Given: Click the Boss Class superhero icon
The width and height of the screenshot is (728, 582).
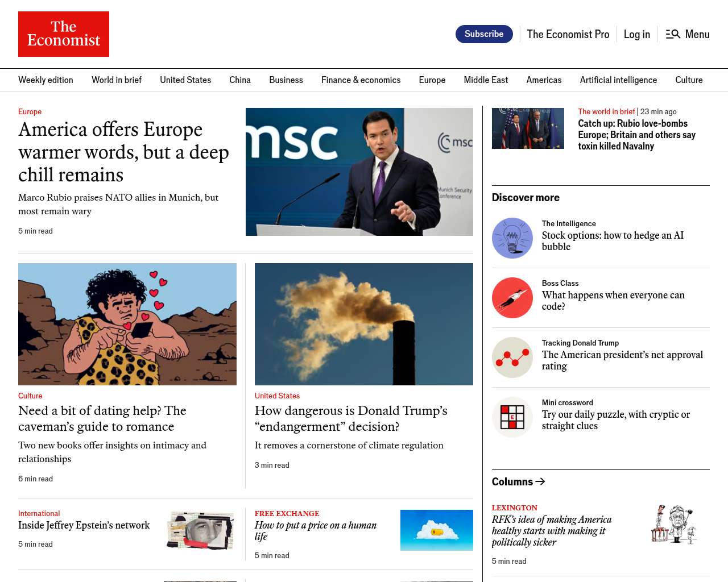Looking at the screenshot, I should coord(512,298).
